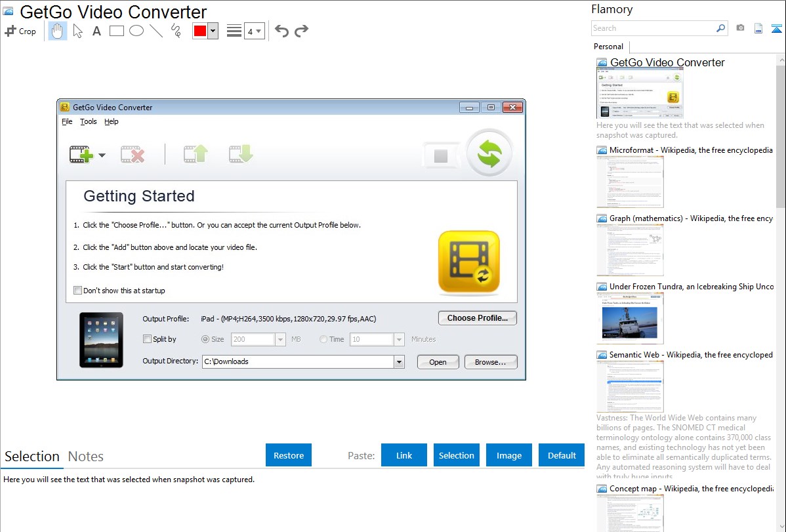Click the green Start convert button
The height and width of the screenshot is (532, 786).
(x=489, y=153)
